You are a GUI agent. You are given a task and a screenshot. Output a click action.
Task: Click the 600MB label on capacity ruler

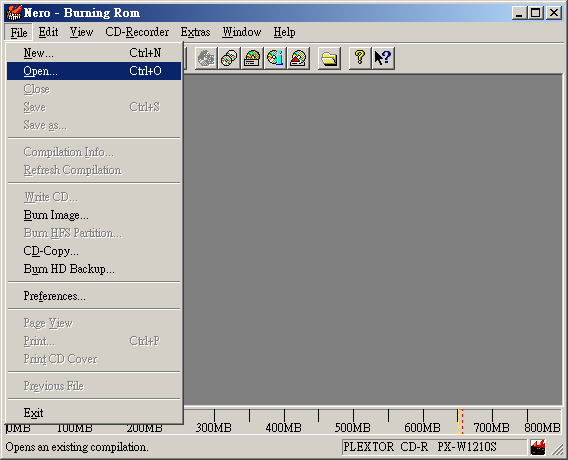click(x=422, y=428)
